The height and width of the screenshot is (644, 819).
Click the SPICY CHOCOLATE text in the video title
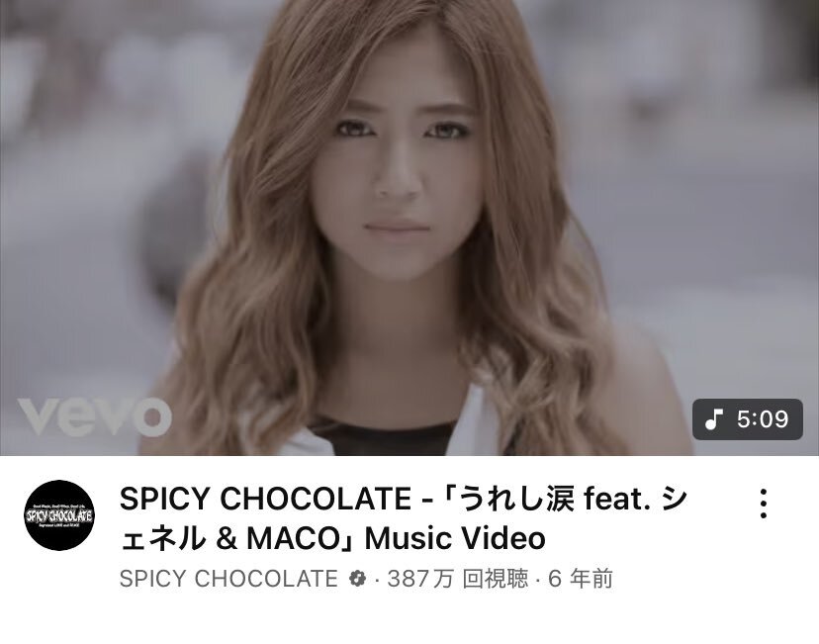(265, 499)
